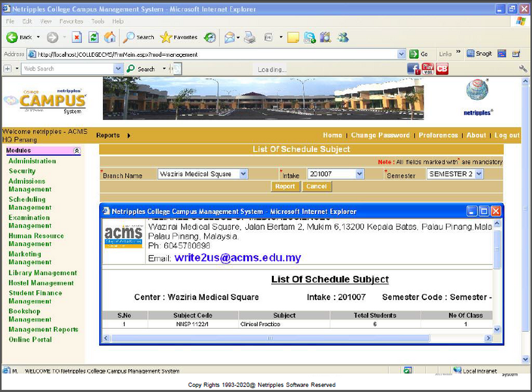Click the Play video toolbar icon
Viewport: 532px width, 392px height.
point(428,69)
